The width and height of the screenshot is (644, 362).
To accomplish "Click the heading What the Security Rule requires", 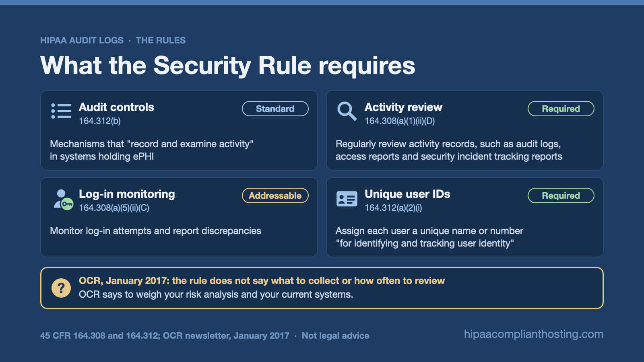I will (x=228, y=66).
